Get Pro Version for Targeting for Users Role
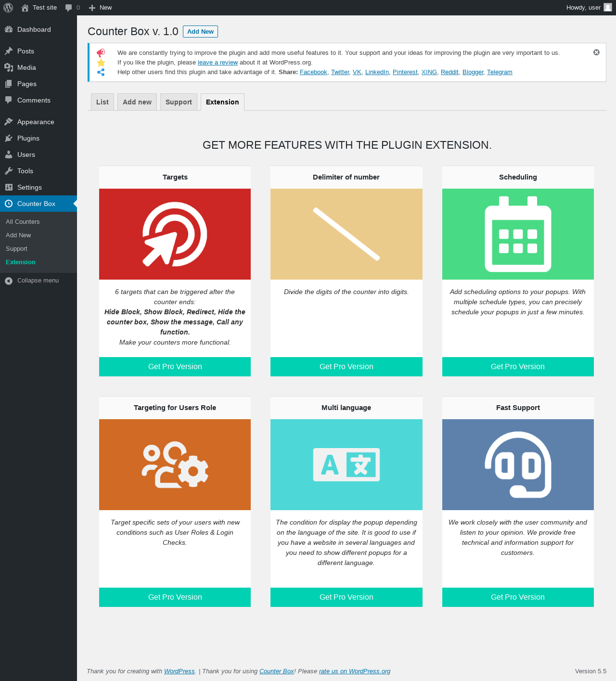This screenshot has width=616, height=681. 175,597
